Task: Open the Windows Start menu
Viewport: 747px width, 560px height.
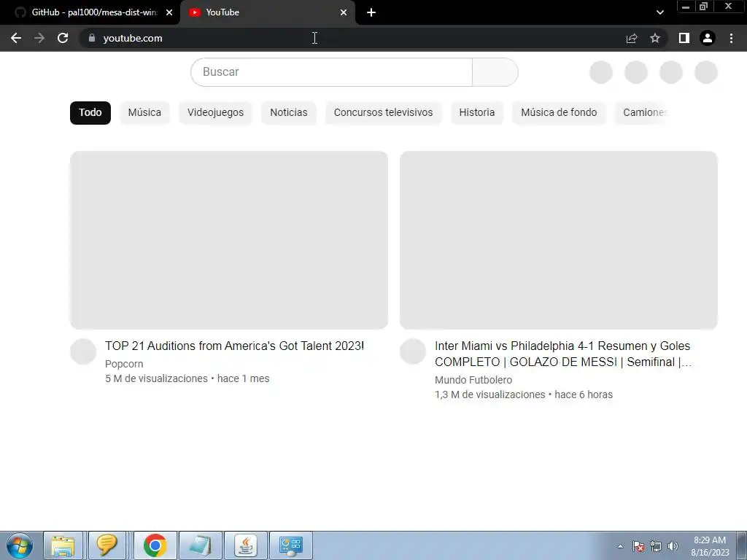Action: pyautogui.click(x=20, y=545)
